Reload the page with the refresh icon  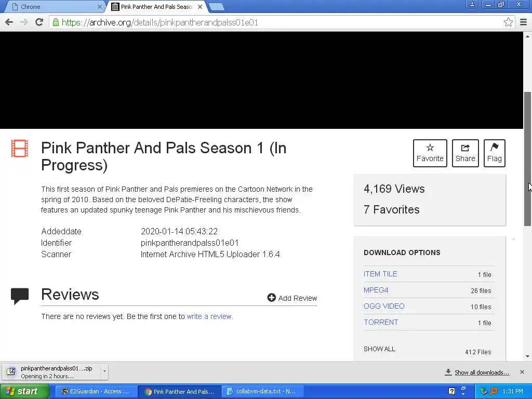point(39,22)
